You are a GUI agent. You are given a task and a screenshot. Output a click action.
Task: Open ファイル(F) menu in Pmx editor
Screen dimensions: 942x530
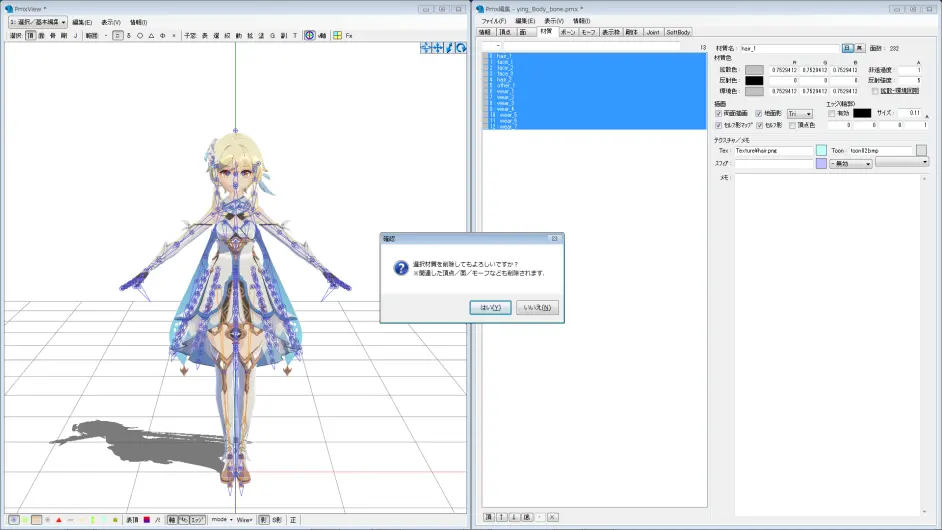[x=493, y=21]
